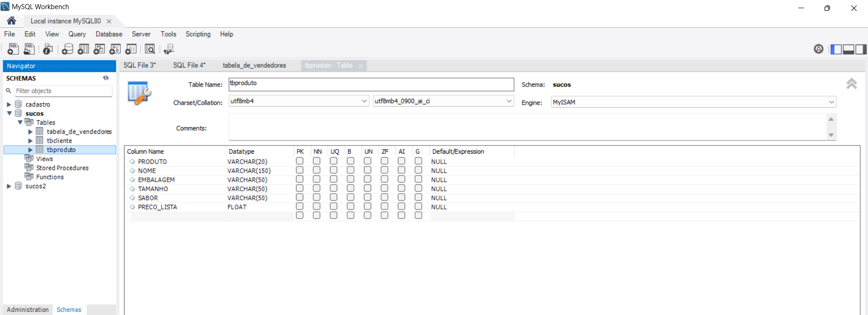Create a new table icon

click(x=83, y=49)
